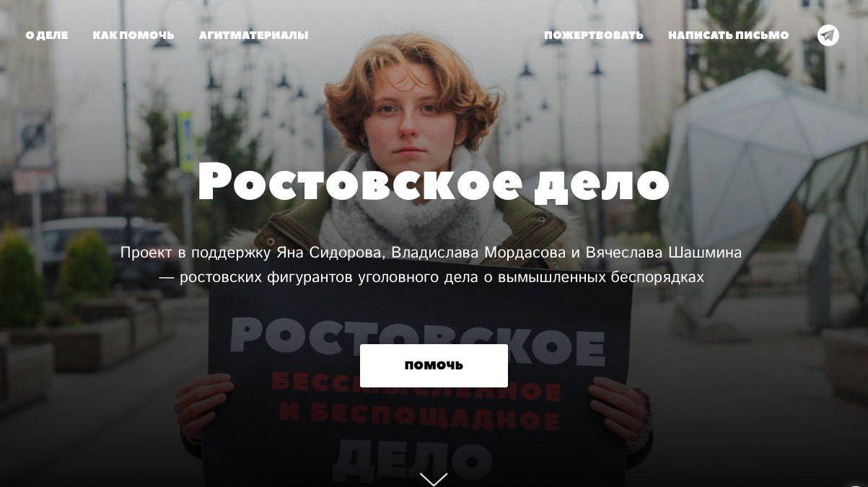The image size is (868, 487).
Task: Open the АГИТМАТЕРИАЛЫ navigation link
Action: 253,35
